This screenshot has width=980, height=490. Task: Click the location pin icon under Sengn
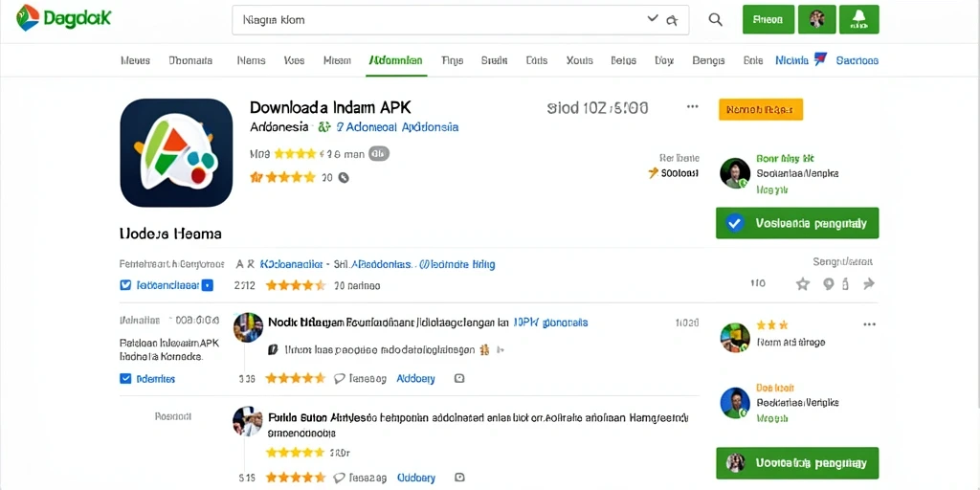[828, 284]
